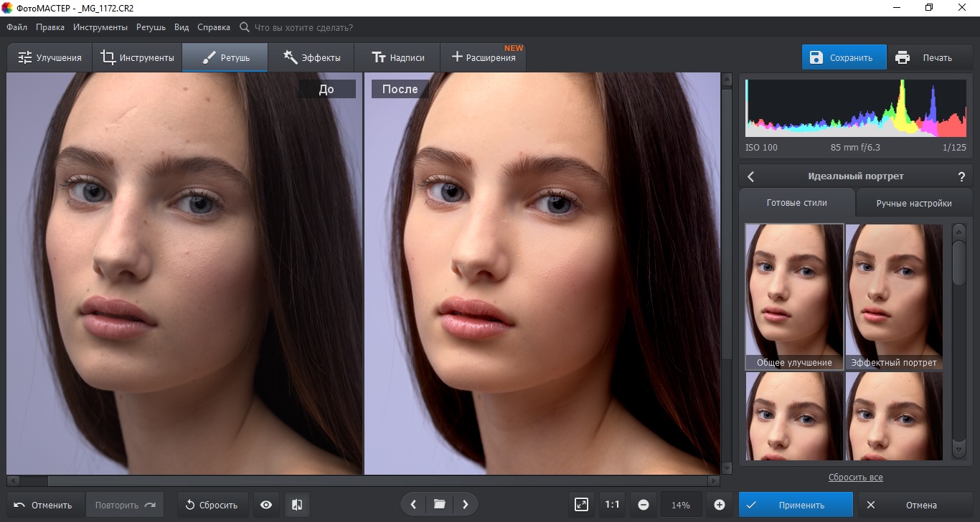Zoom in with the plus icon

pyautogui.click(x=719, y=505)
